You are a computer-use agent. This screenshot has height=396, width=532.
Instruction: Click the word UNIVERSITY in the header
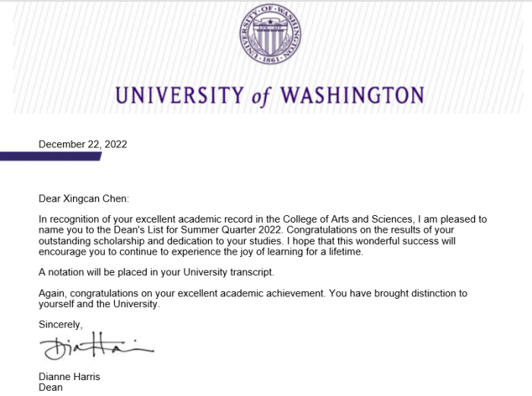click(179, 97)
